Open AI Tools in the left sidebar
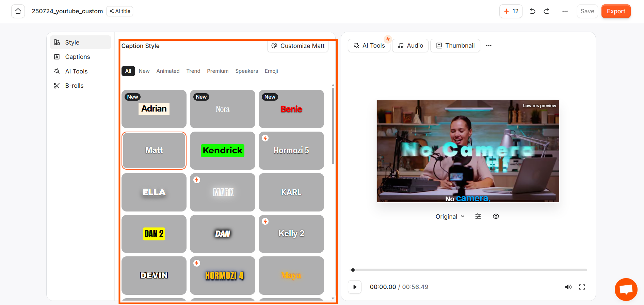This screenshot has width=644, height=305. 81,71
